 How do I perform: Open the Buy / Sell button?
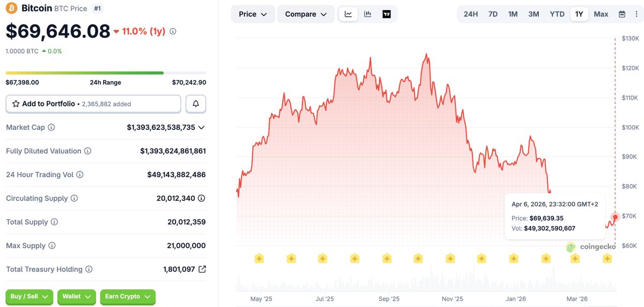click(30, 297)
